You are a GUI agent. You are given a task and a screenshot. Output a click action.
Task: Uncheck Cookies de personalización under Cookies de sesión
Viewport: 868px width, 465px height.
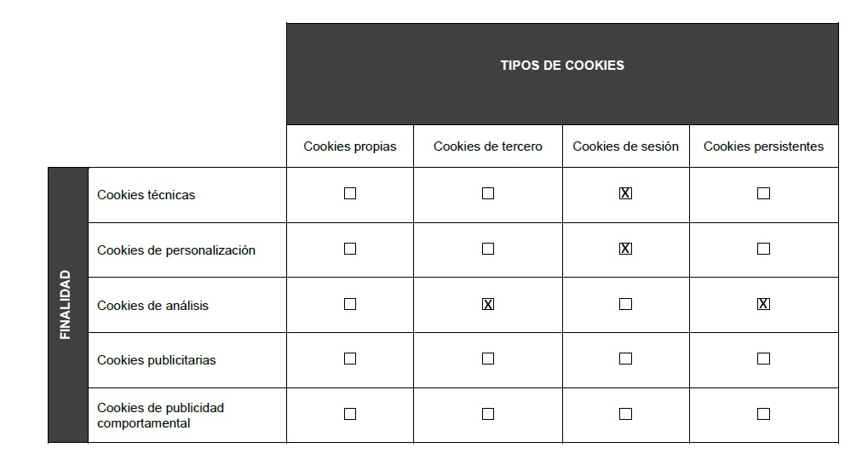click(x=625, y=249)
